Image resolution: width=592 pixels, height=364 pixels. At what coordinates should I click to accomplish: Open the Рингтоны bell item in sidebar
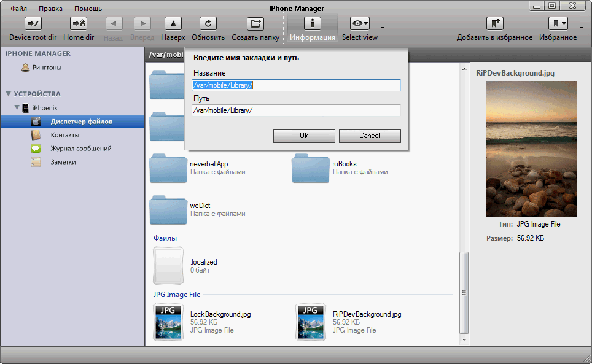pyautogui.click(x=25, y=68)
